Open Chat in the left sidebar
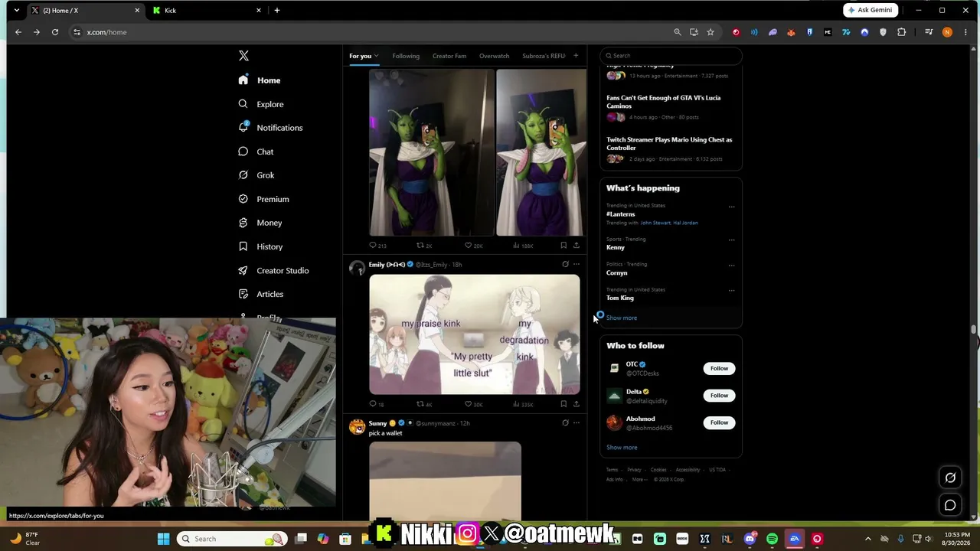980x551 pixels. [256, 152]
